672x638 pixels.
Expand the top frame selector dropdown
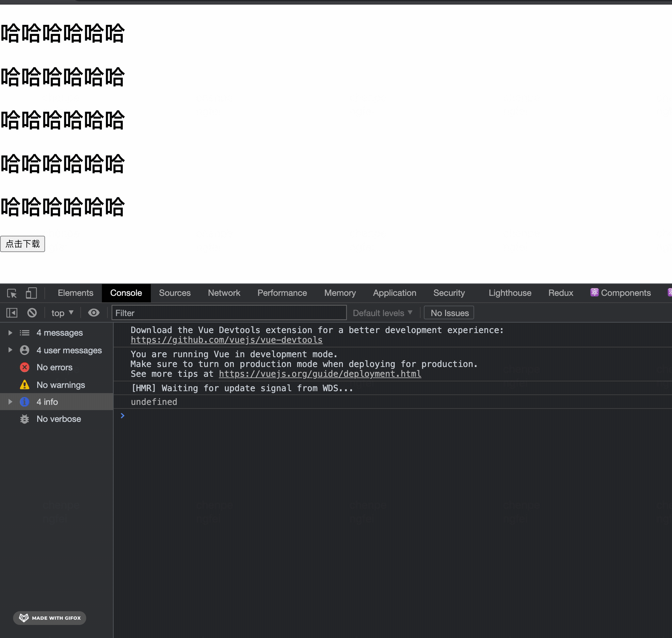pos(62,312)
